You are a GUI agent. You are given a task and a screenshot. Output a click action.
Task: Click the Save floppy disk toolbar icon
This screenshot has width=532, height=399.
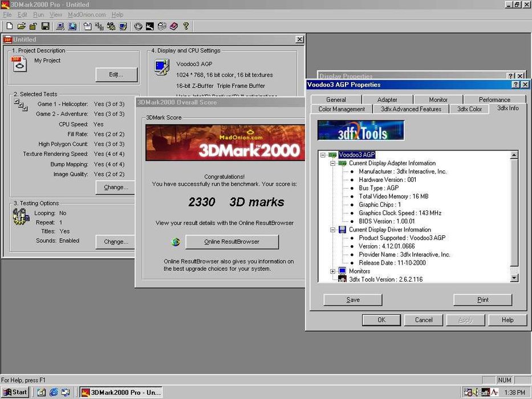tap(46, 26)
